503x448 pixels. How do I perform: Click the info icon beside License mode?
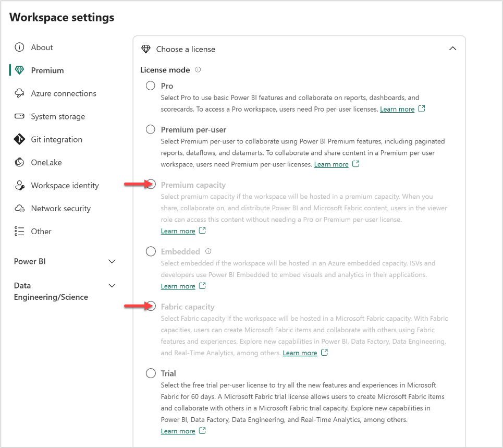[x=198, y=70]
